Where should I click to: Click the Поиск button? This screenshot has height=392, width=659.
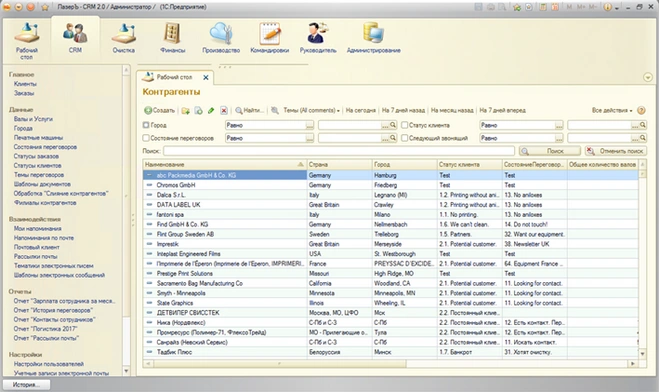click(x=550, y=151)
